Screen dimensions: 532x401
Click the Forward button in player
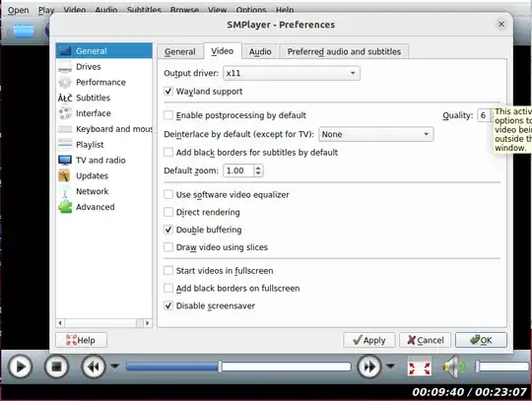(x=369, y=367)
